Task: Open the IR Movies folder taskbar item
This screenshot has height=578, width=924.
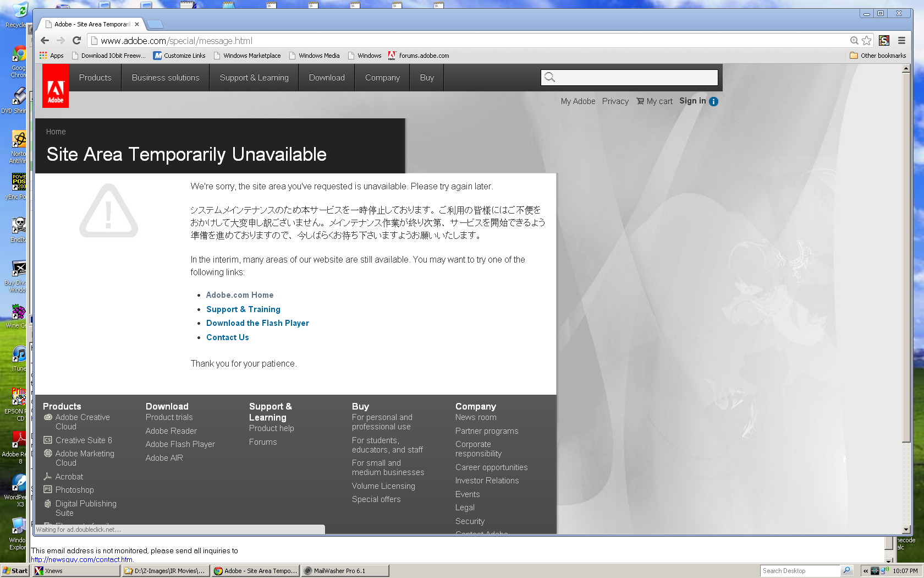Action: coord(165,571)
